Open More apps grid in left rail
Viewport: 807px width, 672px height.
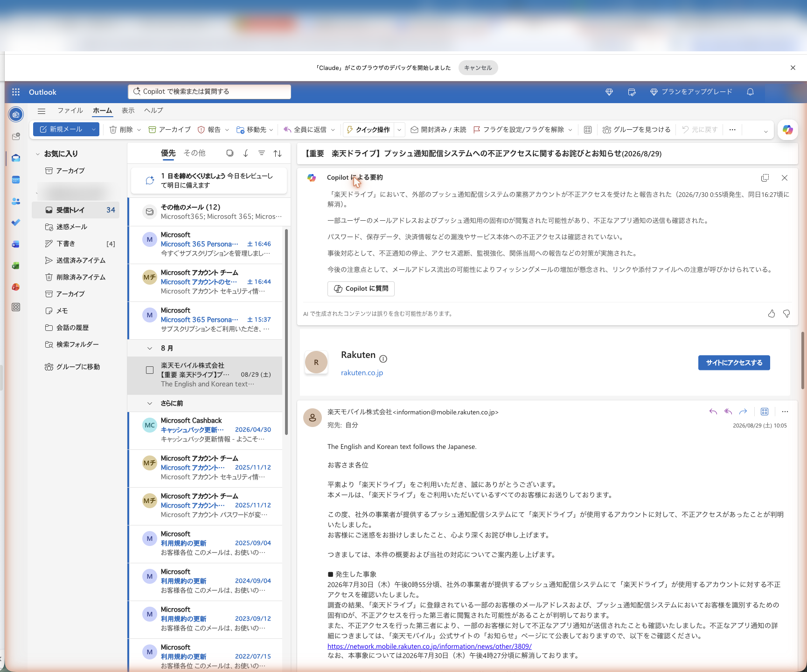pos(16,307)
